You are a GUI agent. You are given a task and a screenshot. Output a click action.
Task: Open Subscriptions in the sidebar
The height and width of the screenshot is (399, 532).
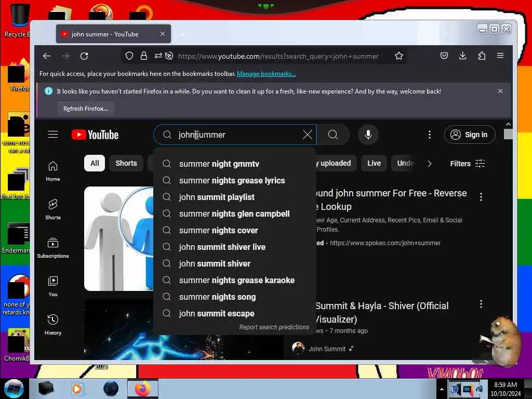(53, 248)
